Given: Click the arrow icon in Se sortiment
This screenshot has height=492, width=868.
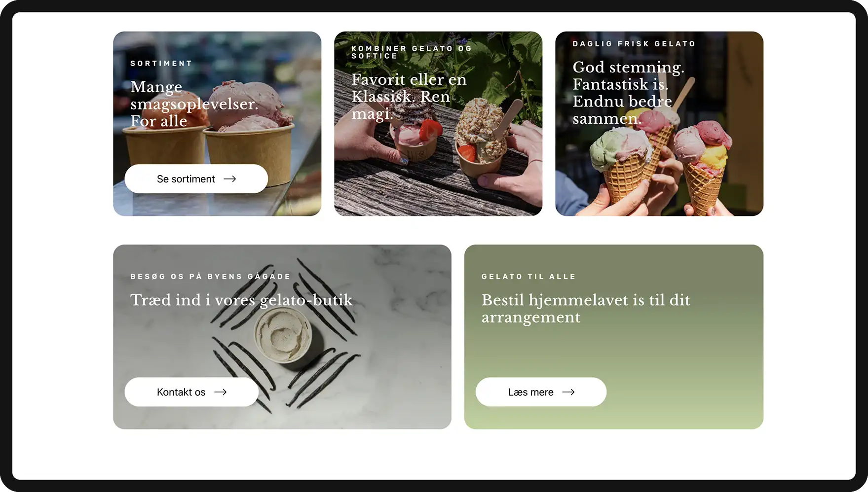Looking at the screenshot, I should pyautogui.click(x=230, y=179).
